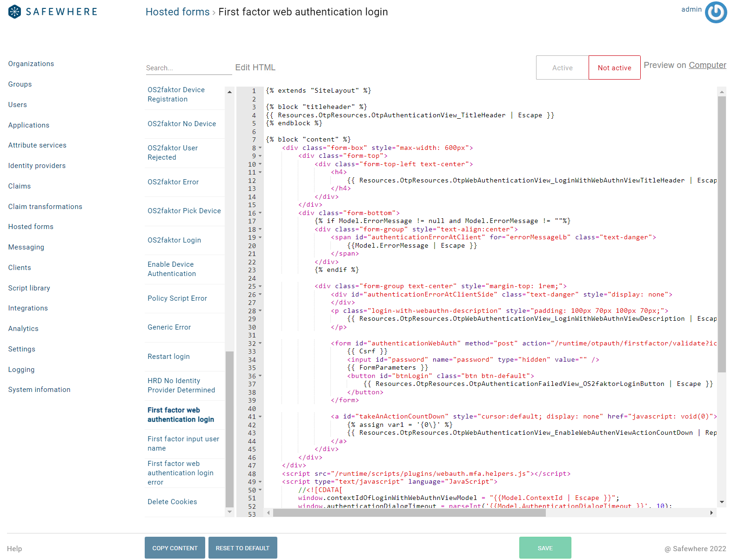Image resolution: width=731 pixels, height=560 pixels.
Task: Open Organizations in the sidebar
Action: coord(31,64)
